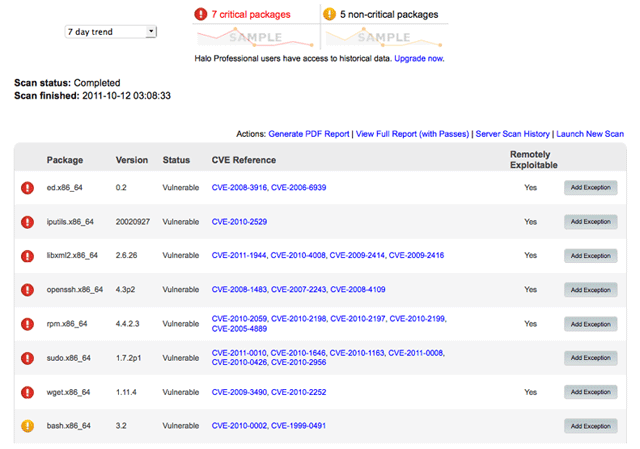
Task: Click critical icon beside sudo.x86_64 row
Action: [x=27, y=358]
